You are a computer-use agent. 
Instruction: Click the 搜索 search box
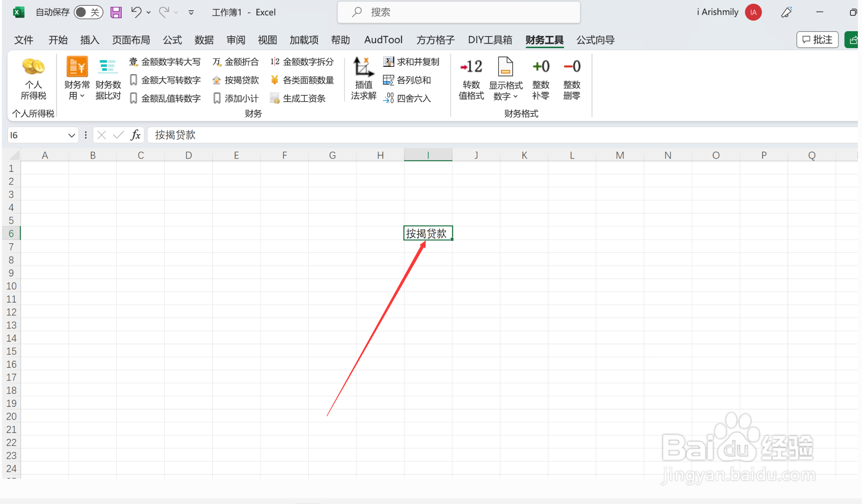pos(459,12)
